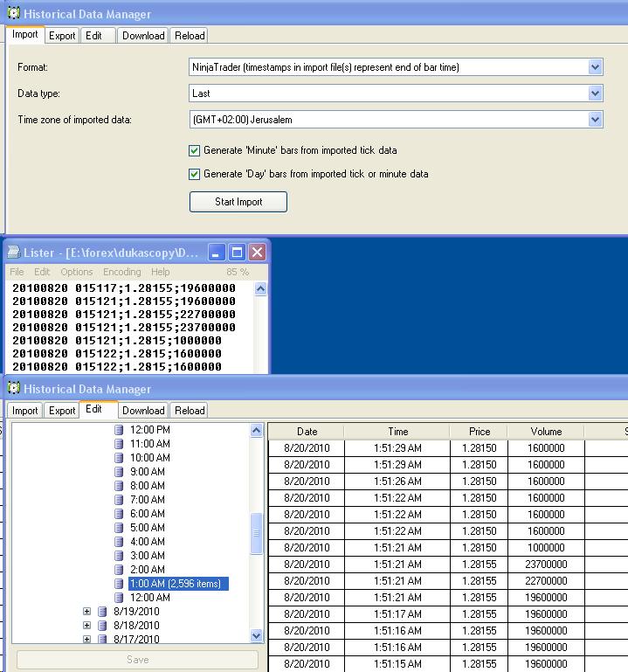Click the Date column header
Viewport: 628px width, 672px height.
point(307,432)
